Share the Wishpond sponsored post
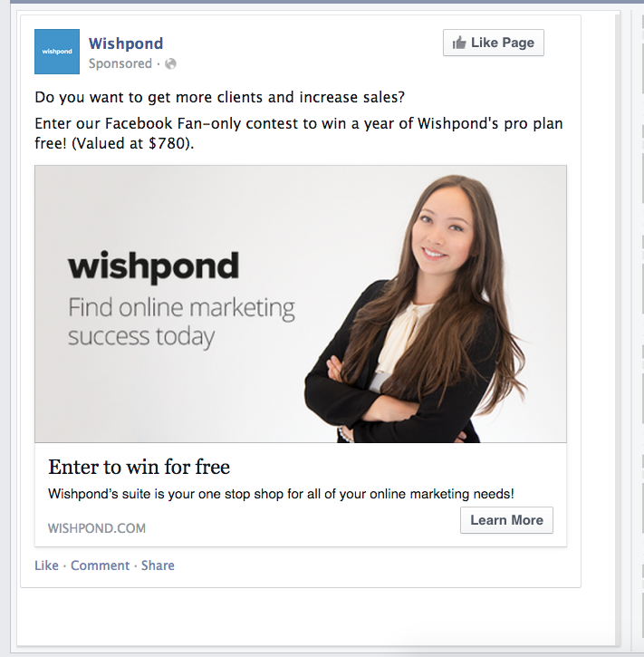 click(x=158, y=565)
